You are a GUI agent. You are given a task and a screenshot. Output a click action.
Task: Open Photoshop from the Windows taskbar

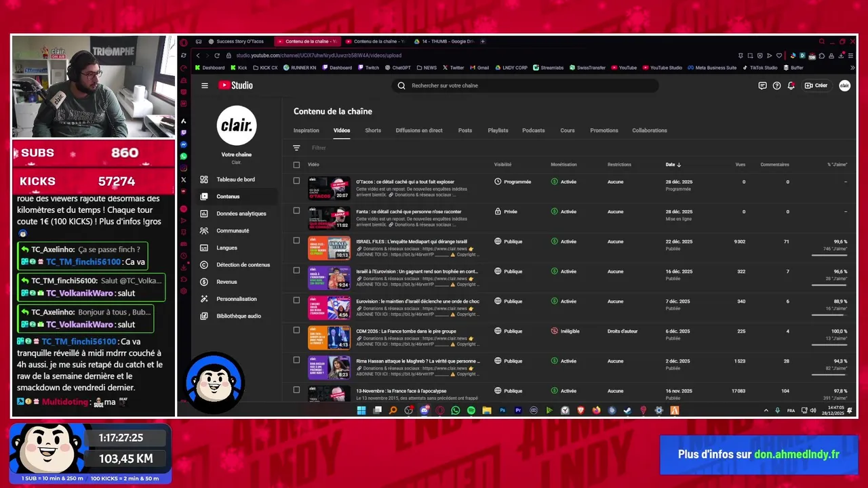(502, 410)
